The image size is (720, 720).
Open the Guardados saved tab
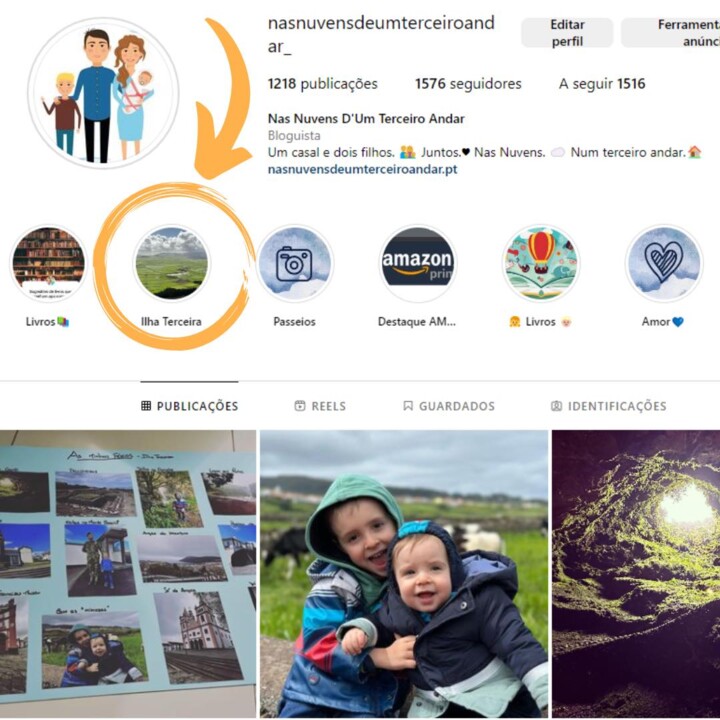449,406
